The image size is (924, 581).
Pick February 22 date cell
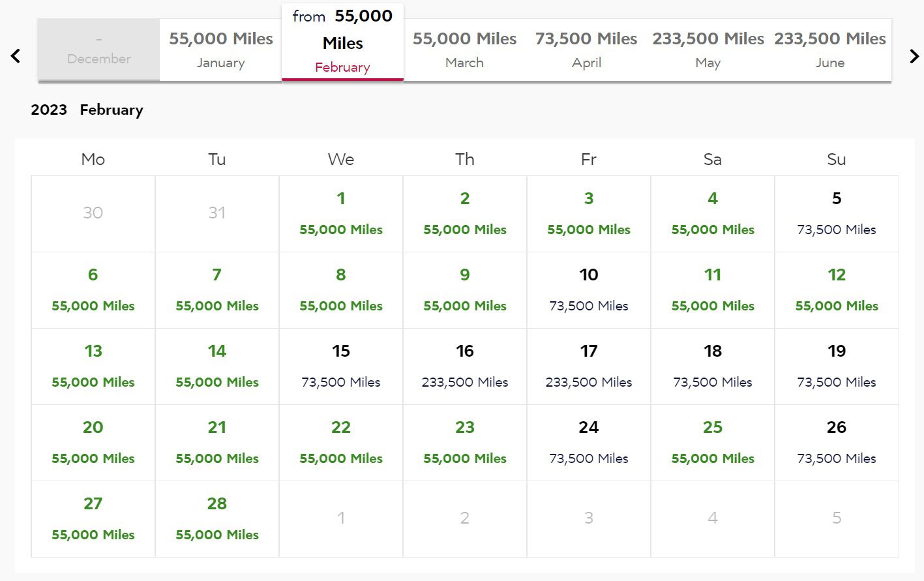pos(341,443)
